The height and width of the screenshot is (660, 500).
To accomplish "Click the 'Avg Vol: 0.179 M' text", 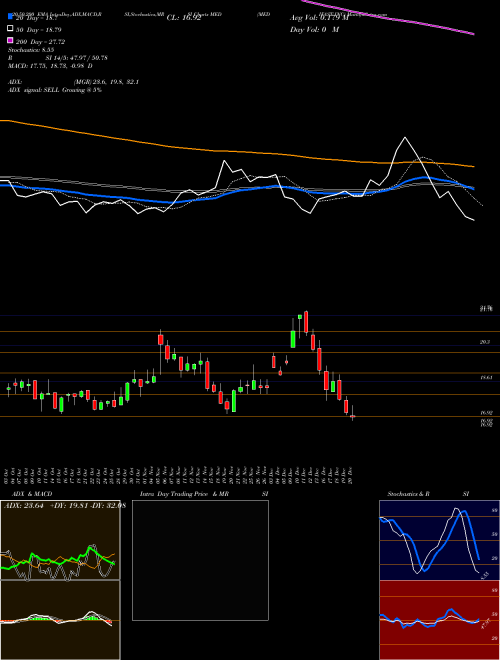I will pos(319,18).
